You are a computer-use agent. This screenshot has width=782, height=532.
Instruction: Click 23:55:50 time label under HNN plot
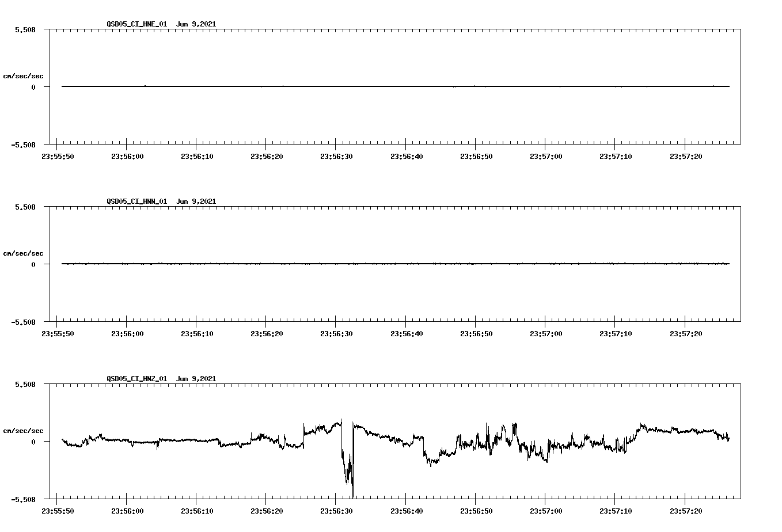(57, 333)
